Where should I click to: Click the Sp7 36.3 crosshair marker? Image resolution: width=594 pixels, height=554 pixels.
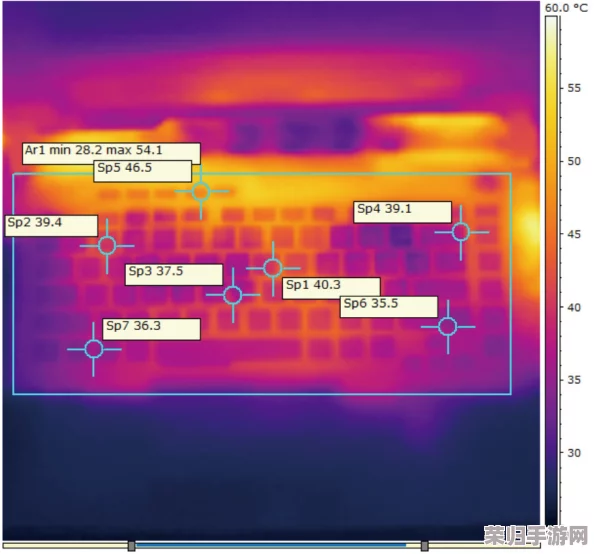pyautogui.click(x=94, y=349)
